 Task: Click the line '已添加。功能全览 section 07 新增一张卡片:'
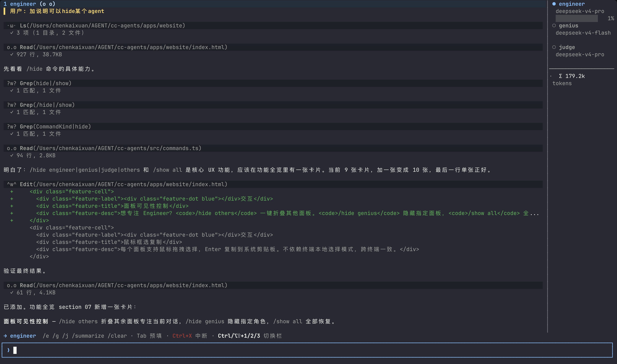[70, 307]
